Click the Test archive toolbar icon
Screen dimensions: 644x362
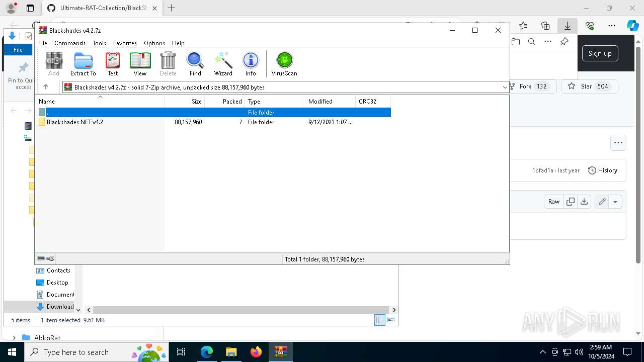pyautogui.click(x=113, y=64)
